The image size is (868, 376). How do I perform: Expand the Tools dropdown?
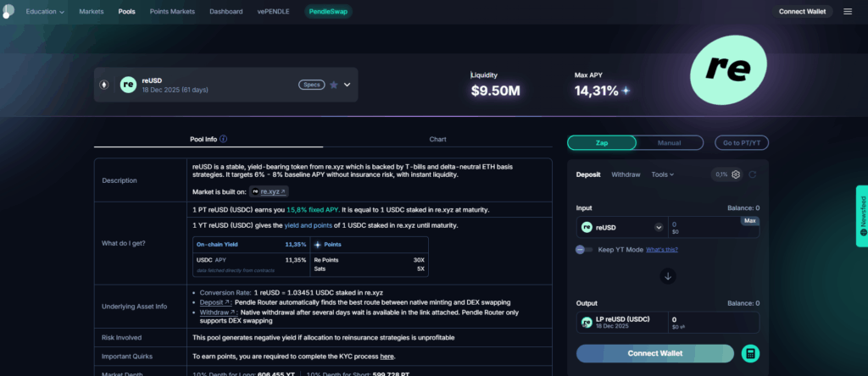point(662,174)
